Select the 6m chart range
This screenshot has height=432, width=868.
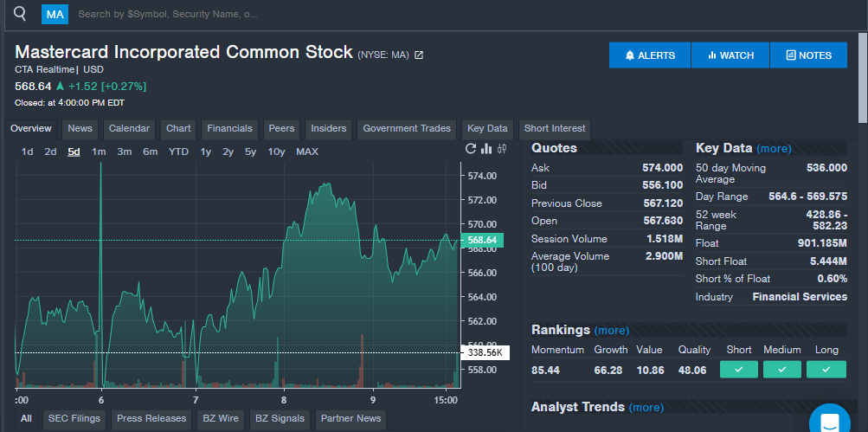click(x=150, y=152)
